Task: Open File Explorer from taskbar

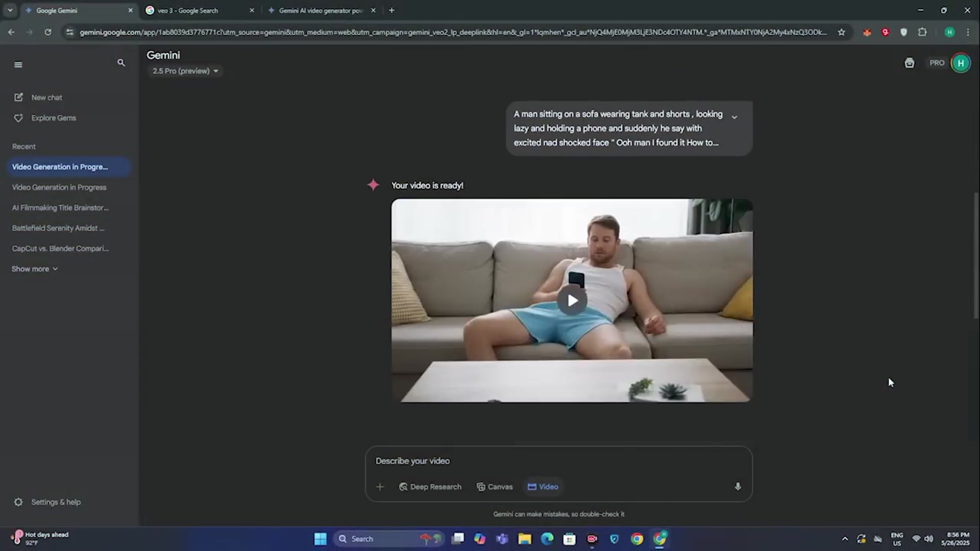Action: [525, 539]
